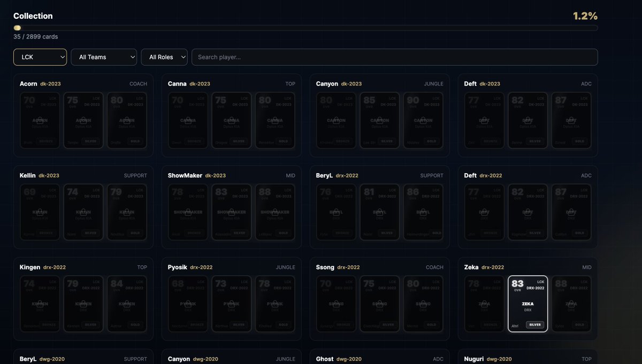Click lock icon on Acorn 80 gold card
This screenshot has height=364, width=642.
(x=127, y=121)
